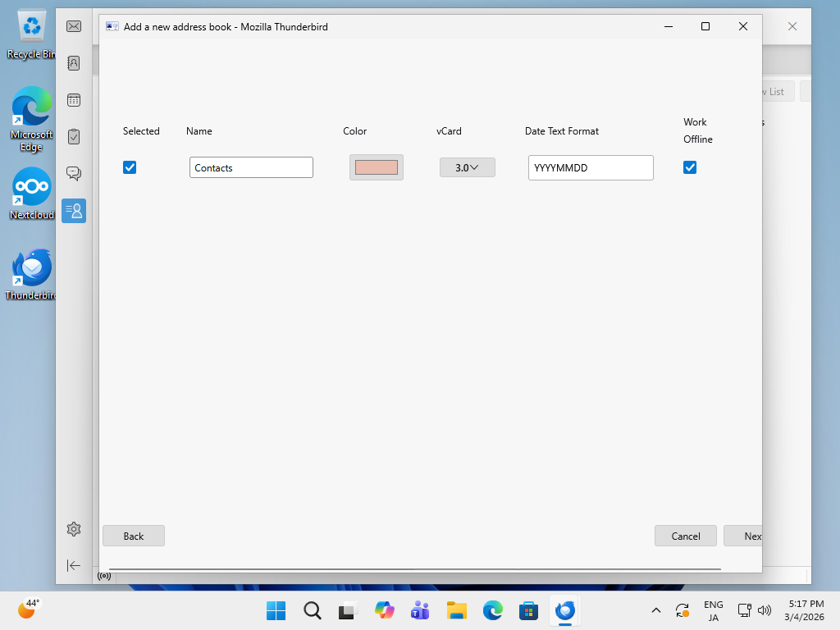
Task: Switch ENG JA input language
Action: click(x=713, y=610)
